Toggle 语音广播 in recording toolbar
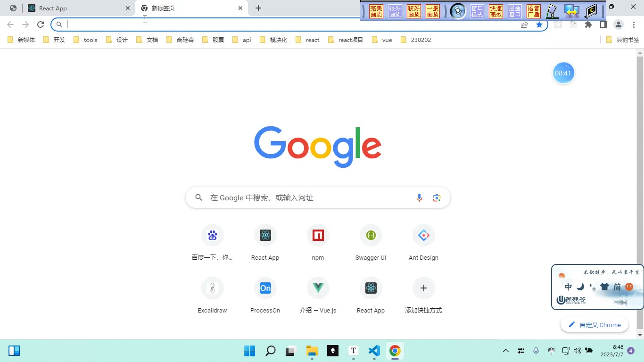The height and width of the screenshot is (362, 644). point(534,11)
